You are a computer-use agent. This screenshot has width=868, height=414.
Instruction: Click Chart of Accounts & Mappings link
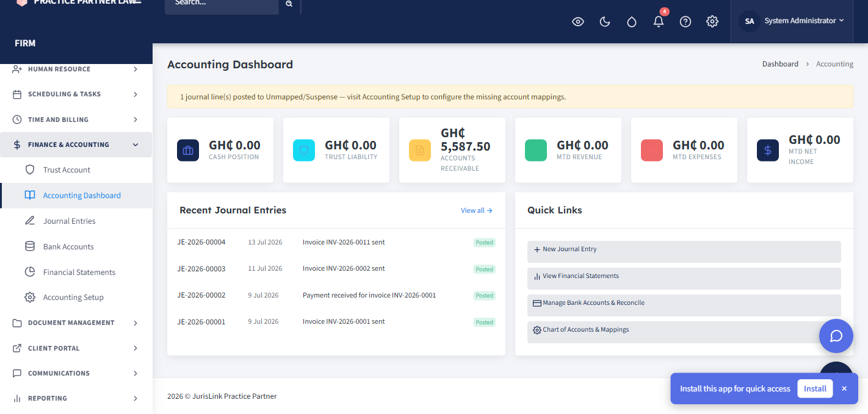pyautogui.click(x=684, y=332)
